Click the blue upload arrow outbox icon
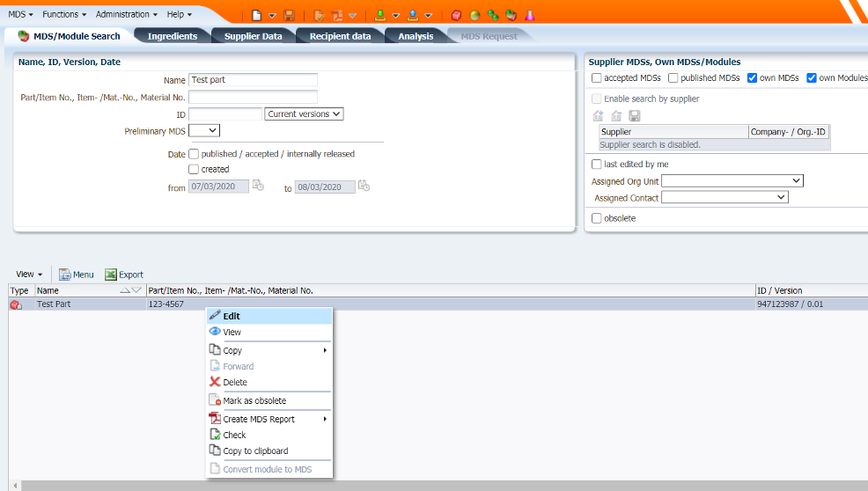The height and width of the screenshot is (491, 868). click(x=412, y=16)
